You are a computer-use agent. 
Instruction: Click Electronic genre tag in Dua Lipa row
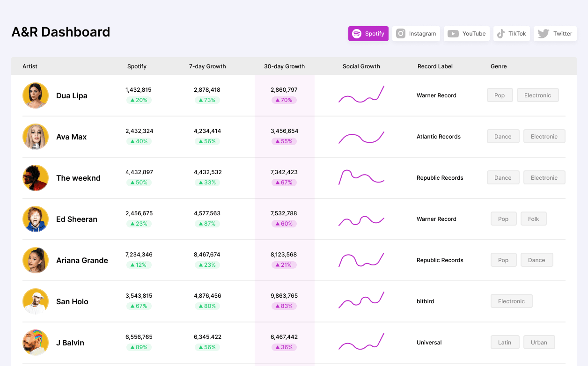click(x=537, y=95)
